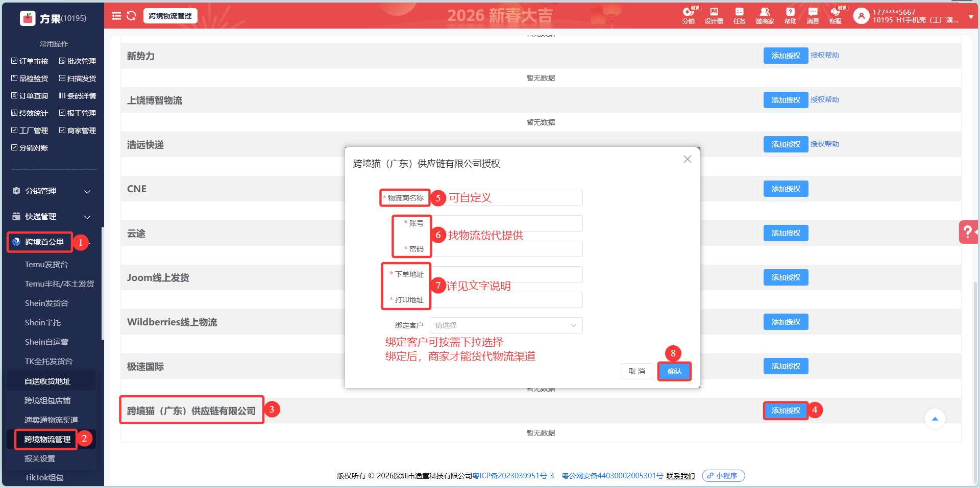980x488 pixels.
Task: Open 报工管理 shortcut
Action: pyautogui.click(x=78, y=113)
